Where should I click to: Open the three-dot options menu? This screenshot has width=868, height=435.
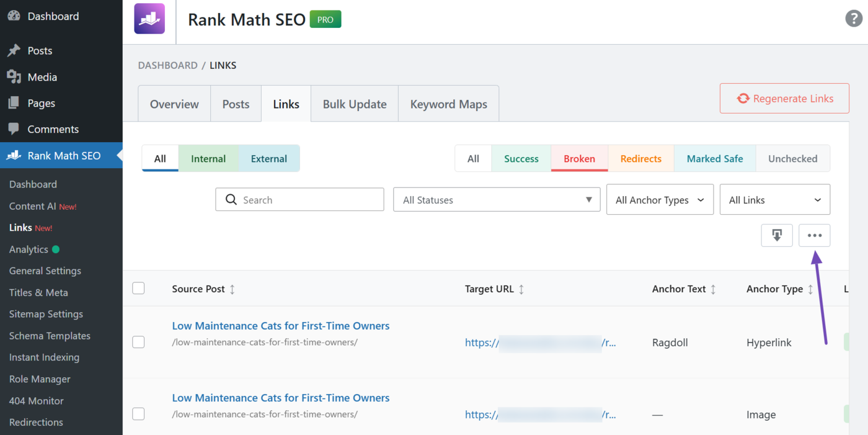point(814,235)
